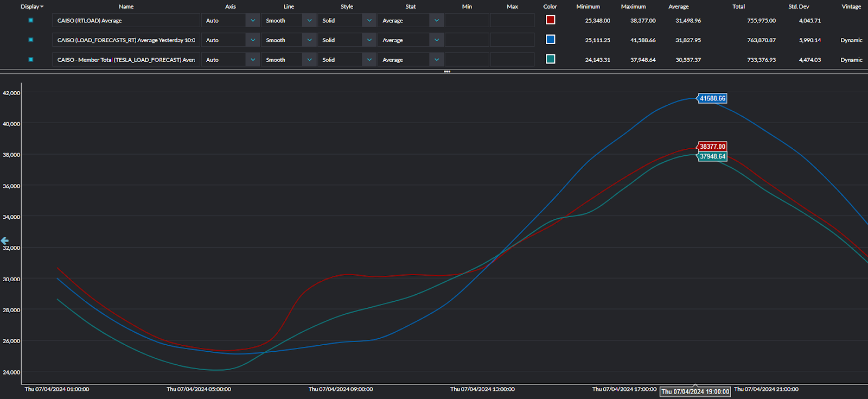The image size is (868, 399).
Task: Click the Vintage column header
Action: pos(851,7)
